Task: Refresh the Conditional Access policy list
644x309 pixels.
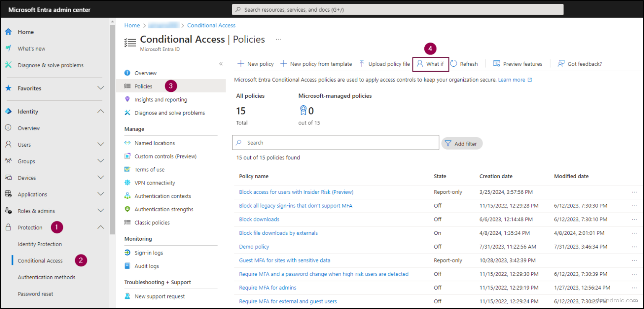Action: click(465, 64)
